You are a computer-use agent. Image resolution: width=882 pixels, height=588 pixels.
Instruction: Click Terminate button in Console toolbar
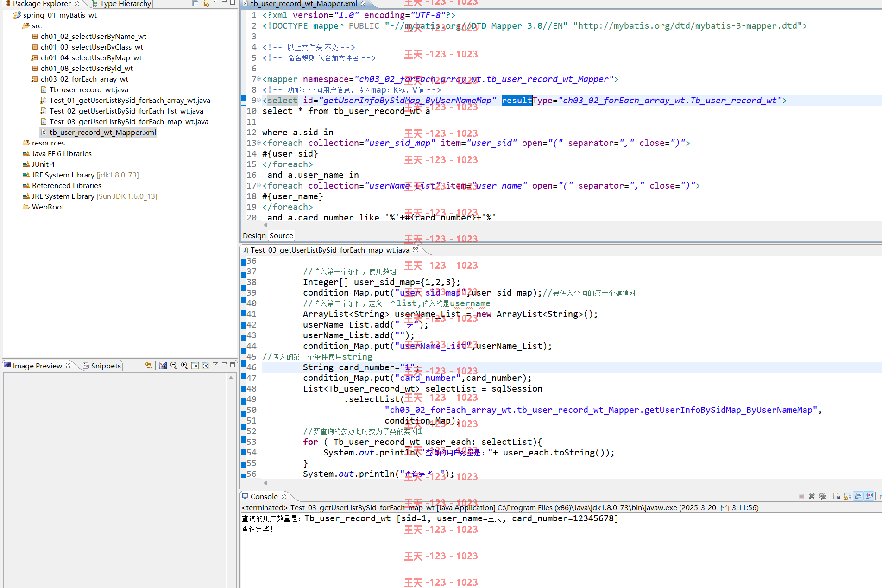pos(801,496)
